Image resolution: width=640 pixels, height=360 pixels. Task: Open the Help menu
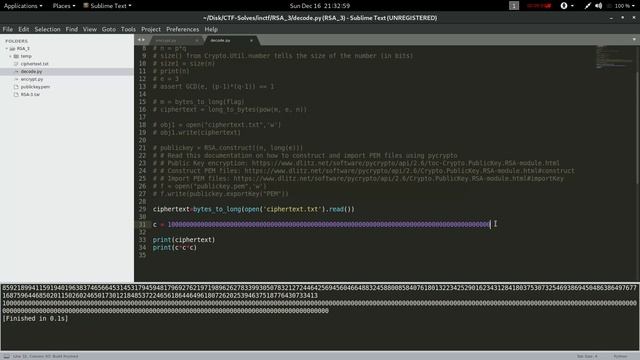coord(211,29)
